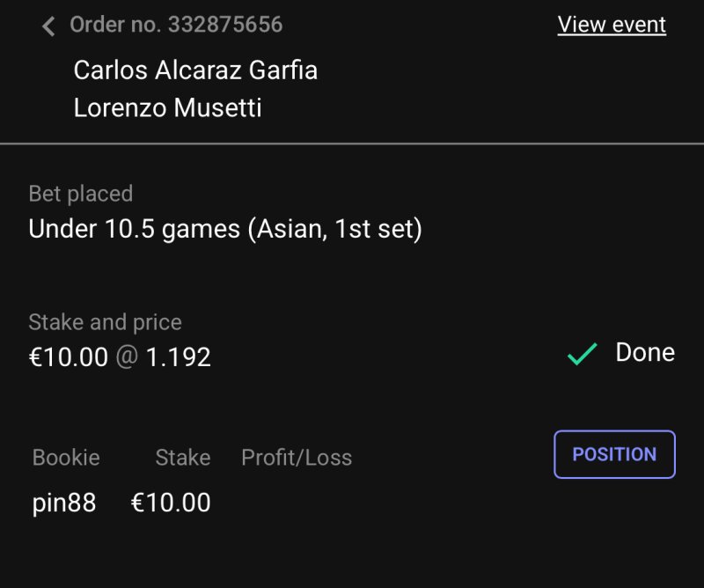Click the Profit/Loss column header

tap(297, 458)
